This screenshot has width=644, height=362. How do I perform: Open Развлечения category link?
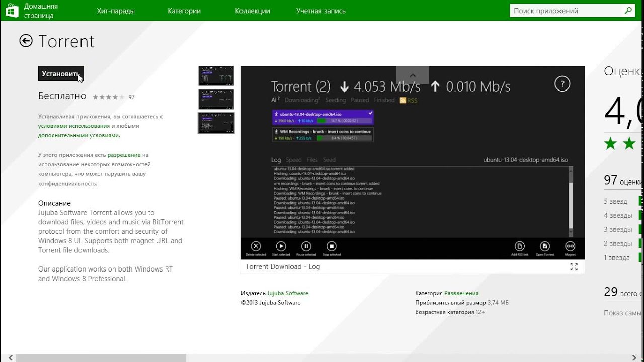[x=461, y=293]
